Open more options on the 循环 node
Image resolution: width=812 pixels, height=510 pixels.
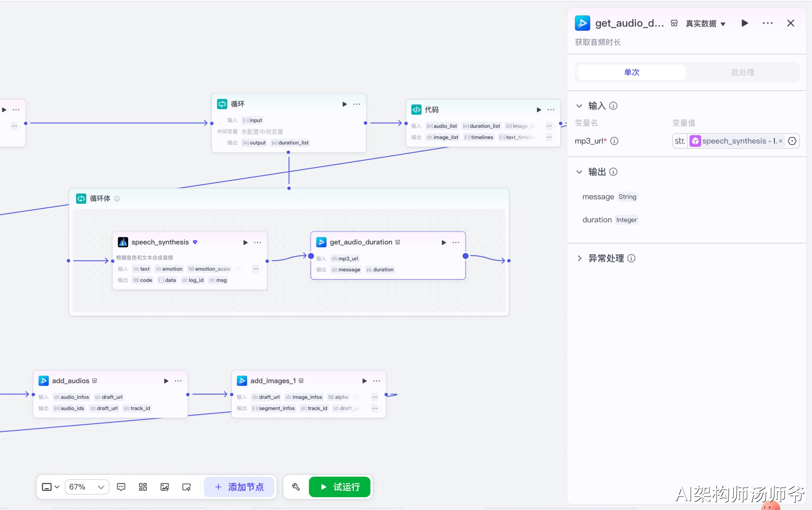[x=357, y=104]
